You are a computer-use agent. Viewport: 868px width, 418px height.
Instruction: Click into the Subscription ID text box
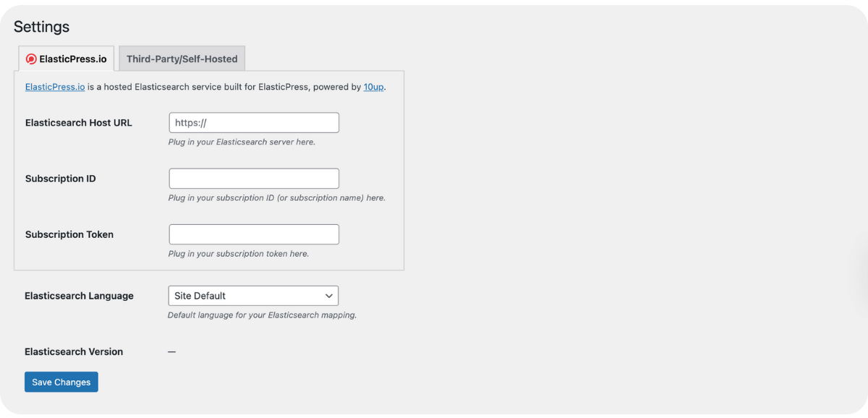pos(254,179)
